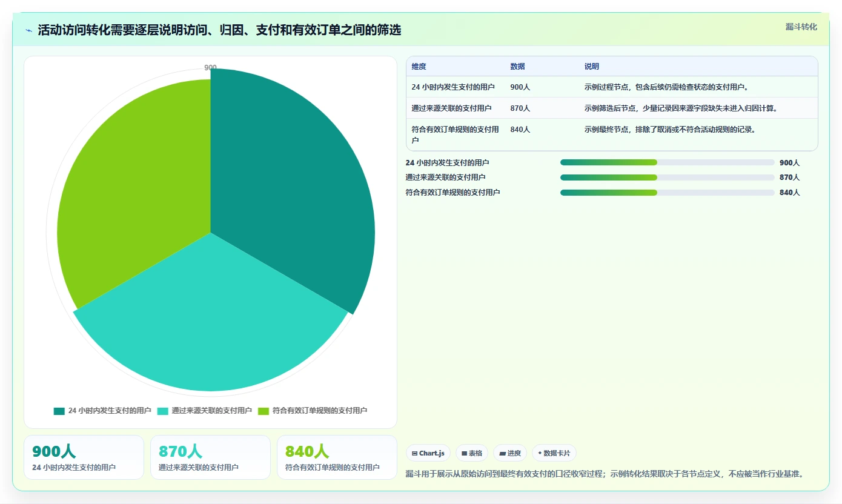The width and height of the screenshot is (842, 504).
Task: Toggle legend swatch for 通过来源关联的支付用户
Action: (162, 411)
